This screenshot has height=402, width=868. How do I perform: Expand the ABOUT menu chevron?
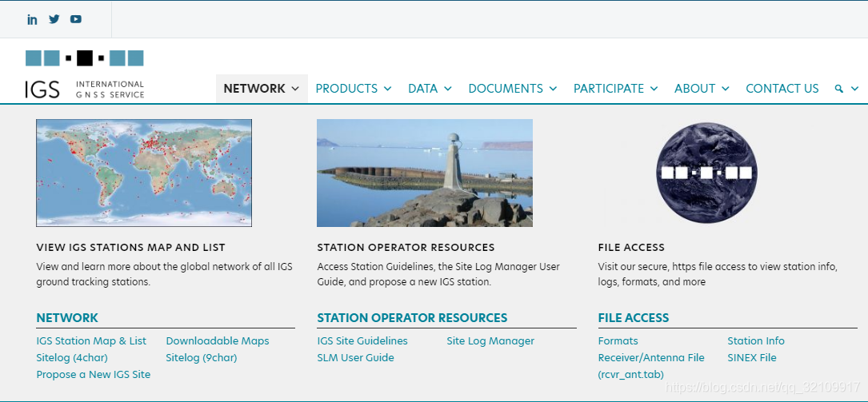point(725,89)
